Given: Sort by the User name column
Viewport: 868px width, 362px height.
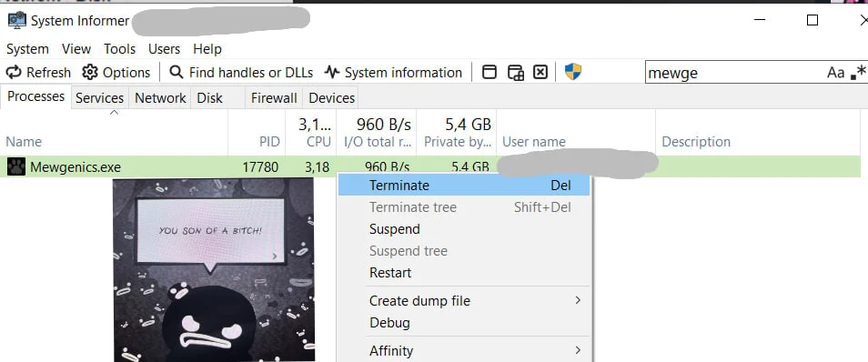Looking at the screenshot, I should coord(576,133).
